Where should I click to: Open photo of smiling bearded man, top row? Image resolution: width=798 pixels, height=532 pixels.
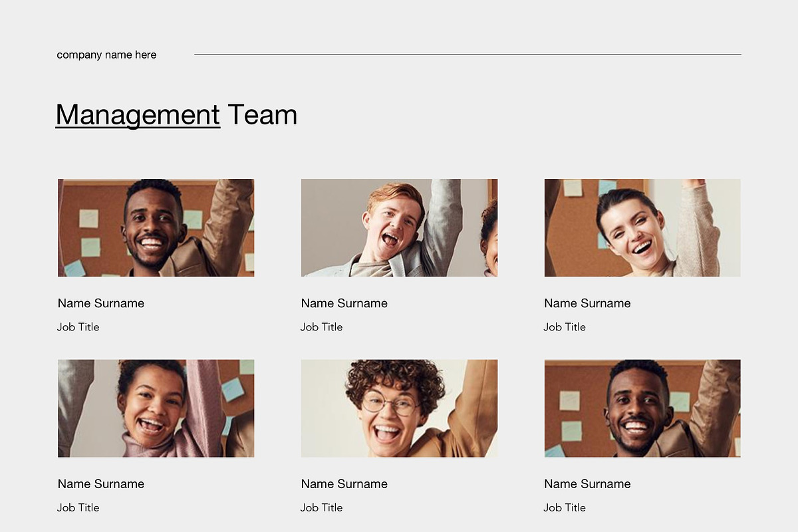tap(156, 227)
